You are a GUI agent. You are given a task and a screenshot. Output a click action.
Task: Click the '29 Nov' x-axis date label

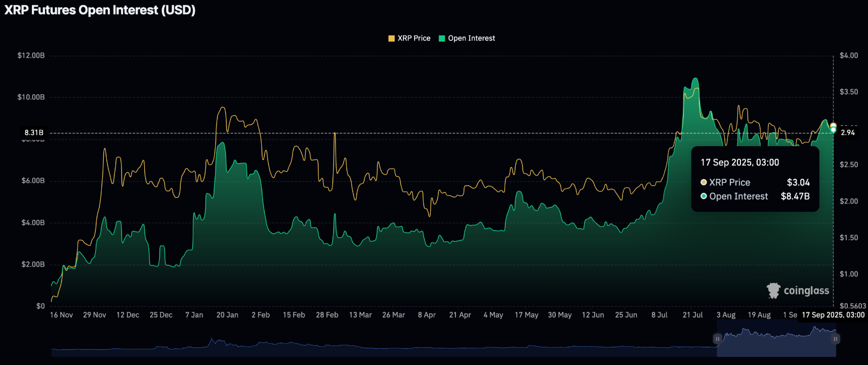click(95, 315)
